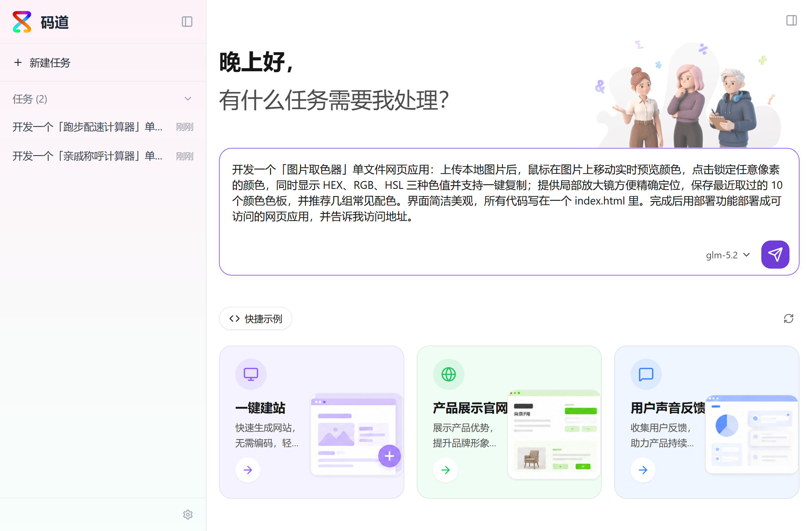Image resolution: width=812 pixels, height=531 pixels.
Task: Click the monitor icon on 一键建站 card
Action: pos(251,374)
